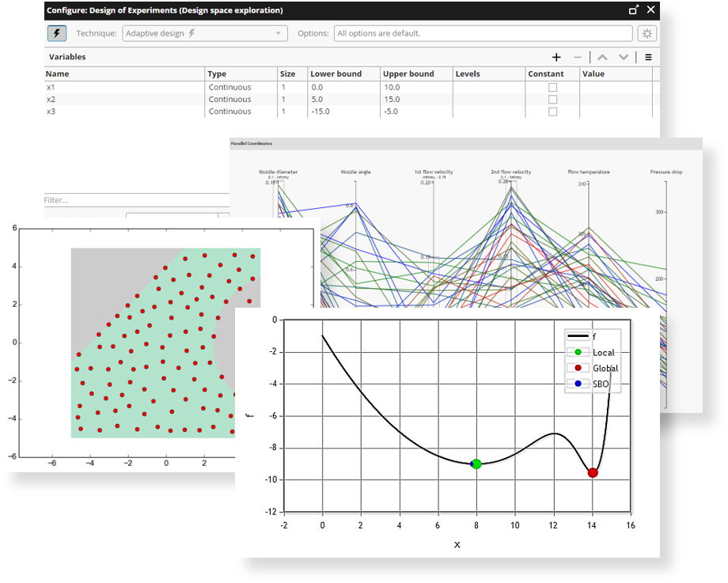The image size is (728, 583).
Task: Click x2 upper bound value 15.0
Action: pyautogui.click(x=392, y=100)
